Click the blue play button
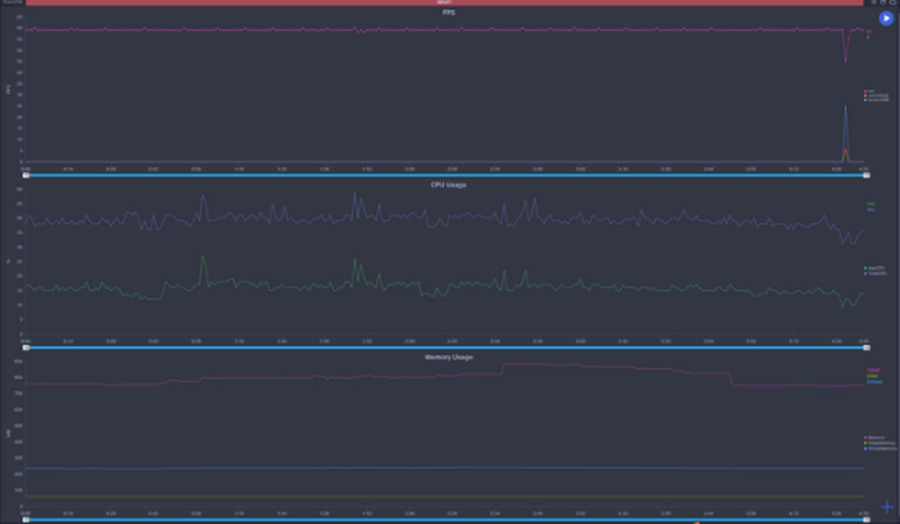 [x=886, y=18]
